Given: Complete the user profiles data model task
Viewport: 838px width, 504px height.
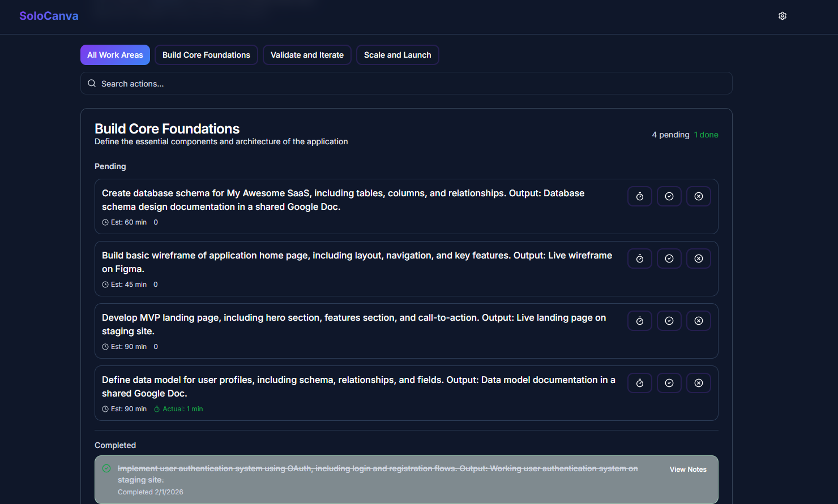Looking at the screenshot, I should pos(669,383).
